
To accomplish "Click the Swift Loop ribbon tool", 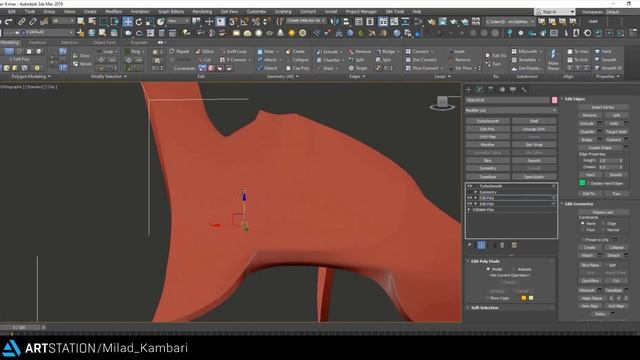I will [x=234, y=51].
